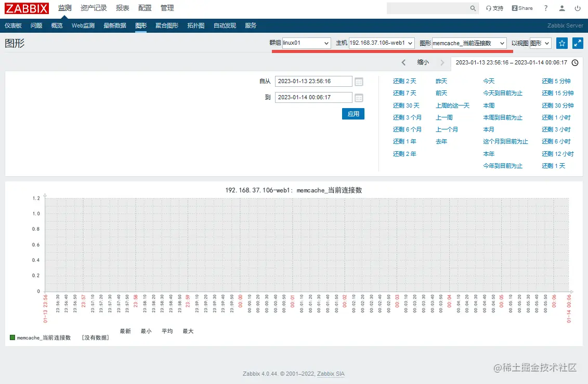This screenshot has height=384, width=588.
Task: Click the 到 end time field
Action: [313, 97]
